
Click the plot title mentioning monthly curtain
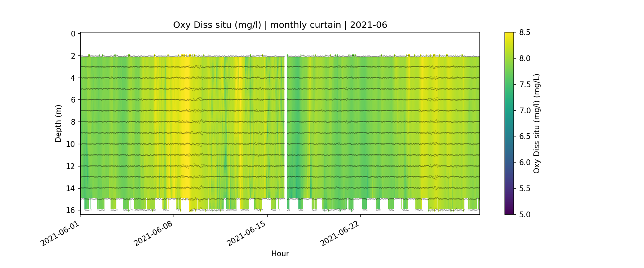pyautogui.click(x=280, y=25)
